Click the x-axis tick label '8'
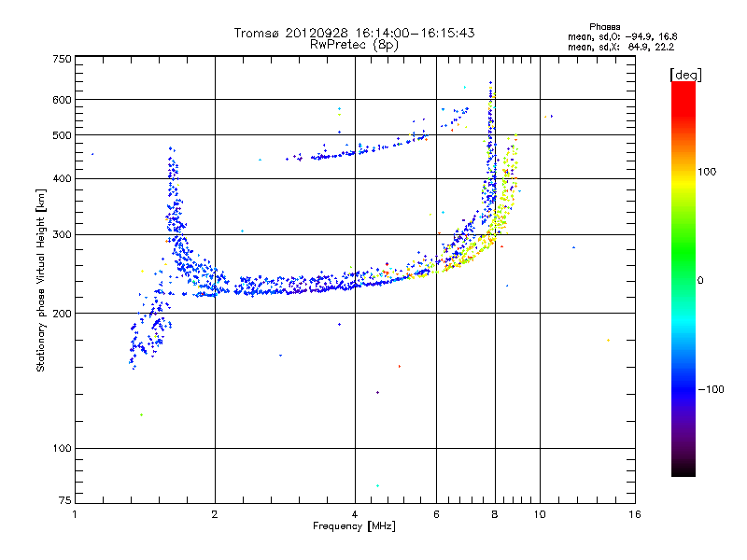 point(495,514)
